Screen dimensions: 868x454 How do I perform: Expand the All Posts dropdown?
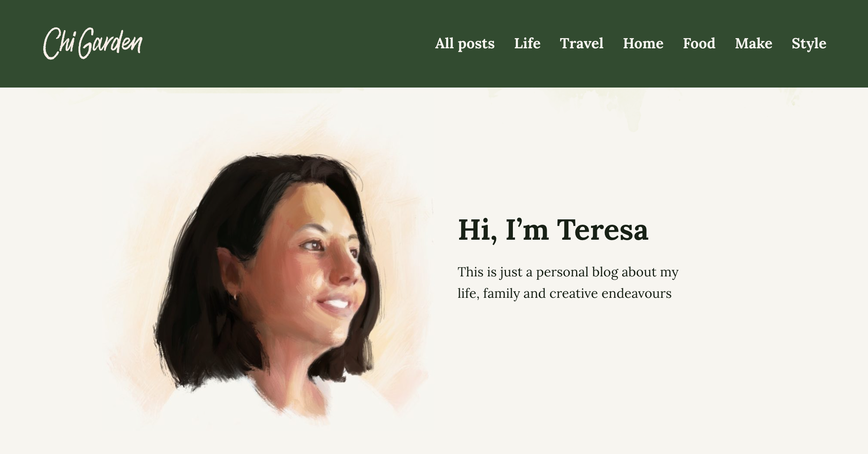point(465,43)
